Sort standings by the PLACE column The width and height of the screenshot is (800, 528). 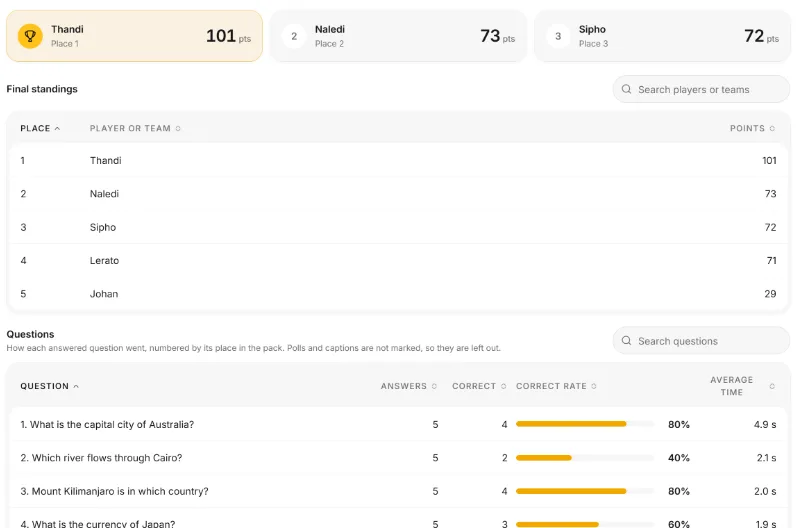point(40,129)
